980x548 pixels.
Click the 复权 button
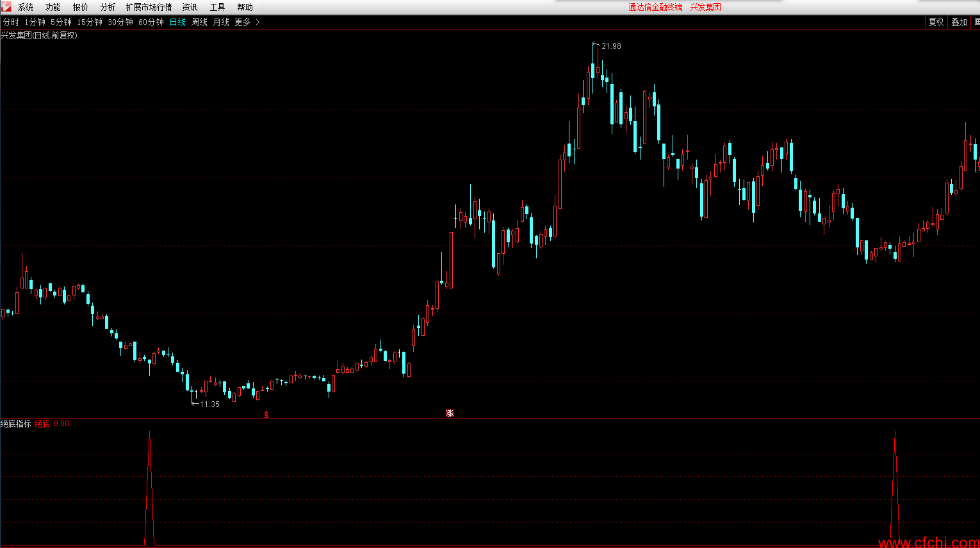936,22
